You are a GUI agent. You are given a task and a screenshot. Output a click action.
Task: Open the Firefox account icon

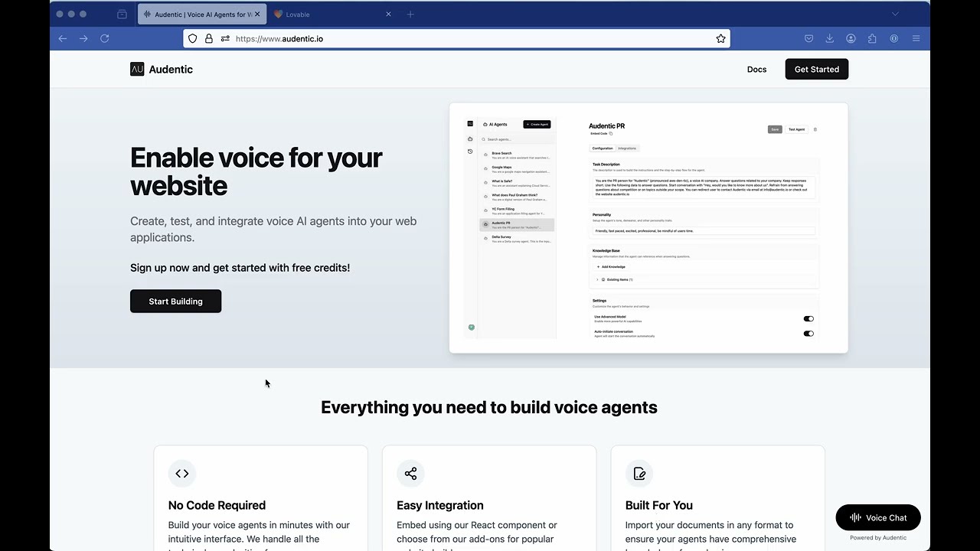[851, 38]
